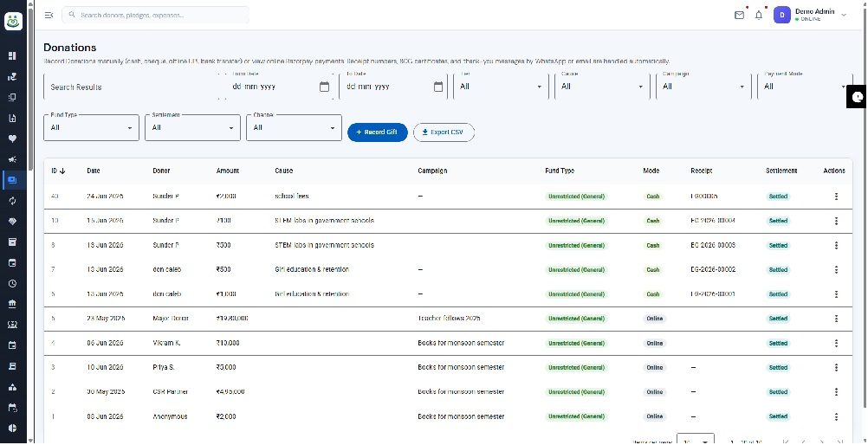Open the bank building icon in sidebar
Image resolution: width=868 pixels, height=445 pixels.
pos(13,304)
